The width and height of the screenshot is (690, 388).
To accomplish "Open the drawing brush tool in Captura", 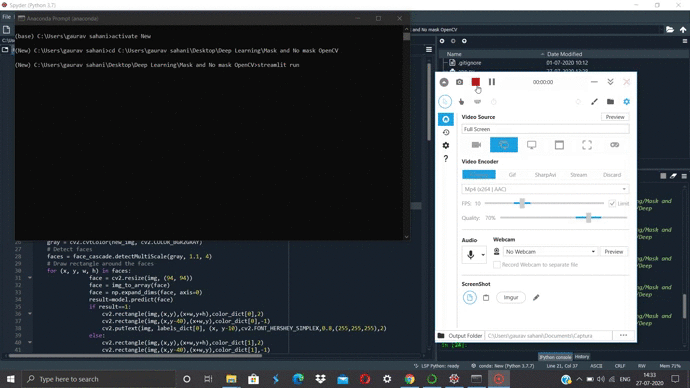I will pos(594,102).
